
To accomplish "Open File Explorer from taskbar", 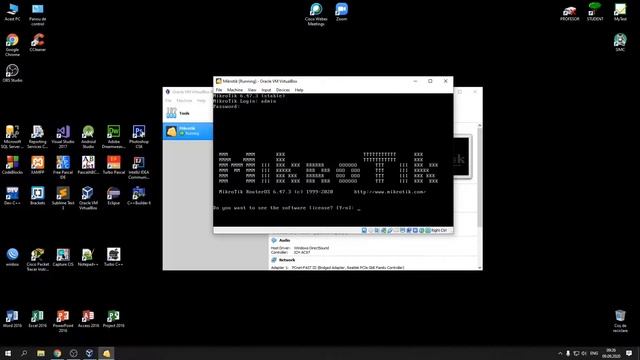I will click(x=41, y=353).
